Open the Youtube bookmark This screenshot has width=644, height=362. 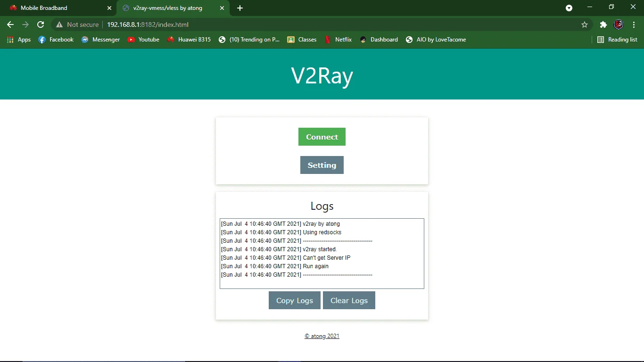pyautogui.click(x=143, y=40)
